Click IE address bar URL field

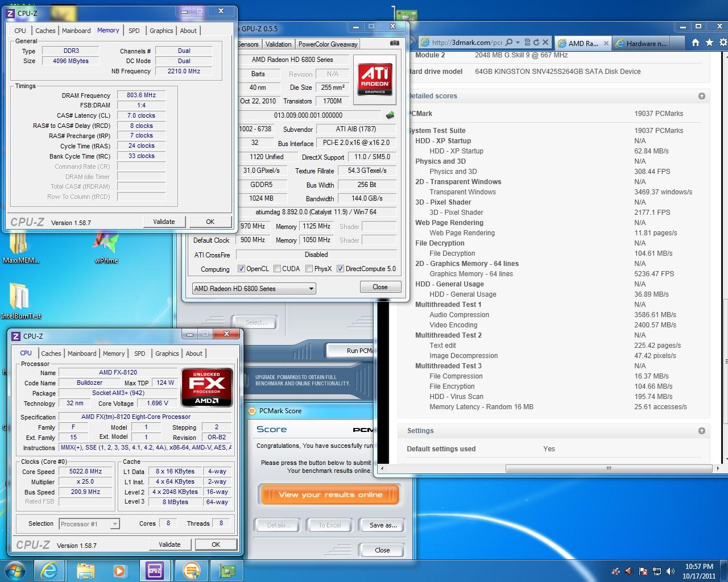(x=466, y=43)
